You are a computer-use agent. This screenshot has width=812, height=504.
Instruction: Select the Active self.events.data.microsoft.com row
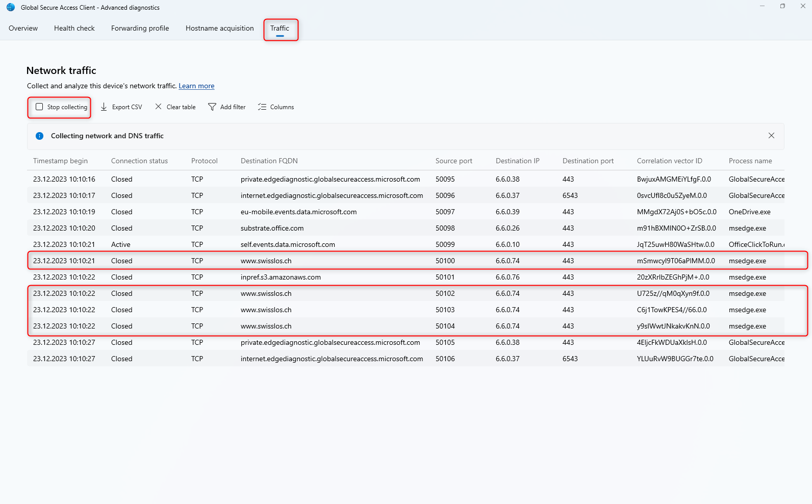pyautogui.click(x=288, y=245)
